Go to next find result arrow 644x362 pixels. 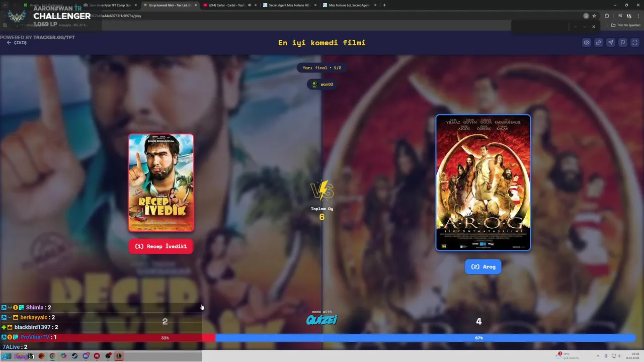point(584,26)
